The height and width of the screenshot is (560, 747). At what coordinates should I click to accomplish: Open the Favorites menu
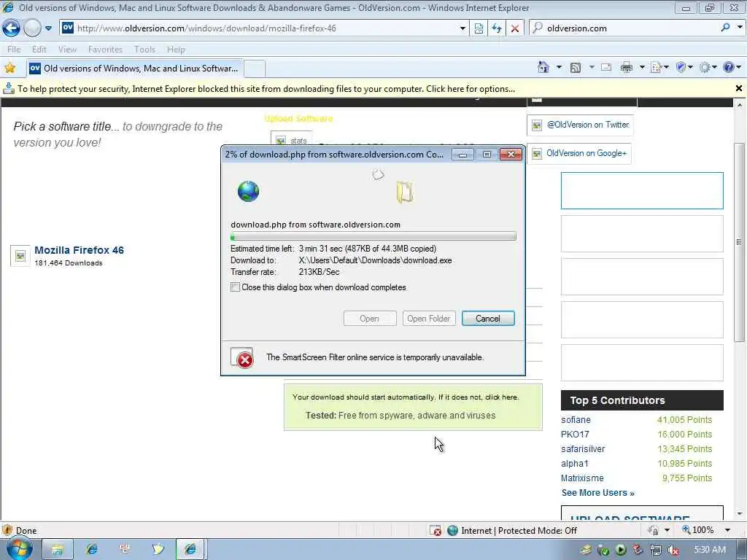105,50
